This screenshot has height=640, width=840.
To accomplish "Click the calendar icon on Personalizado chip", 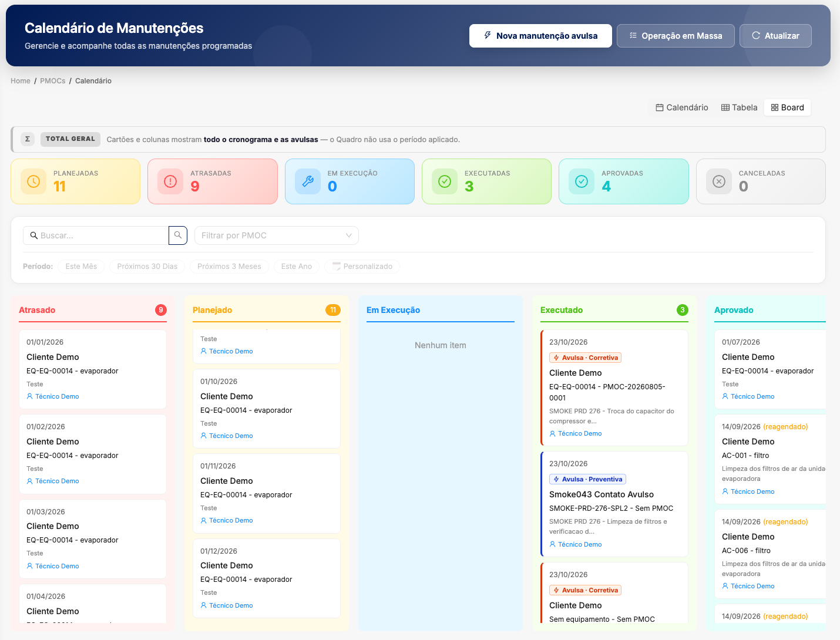I will pyautogui.click(x=337, y=266).
